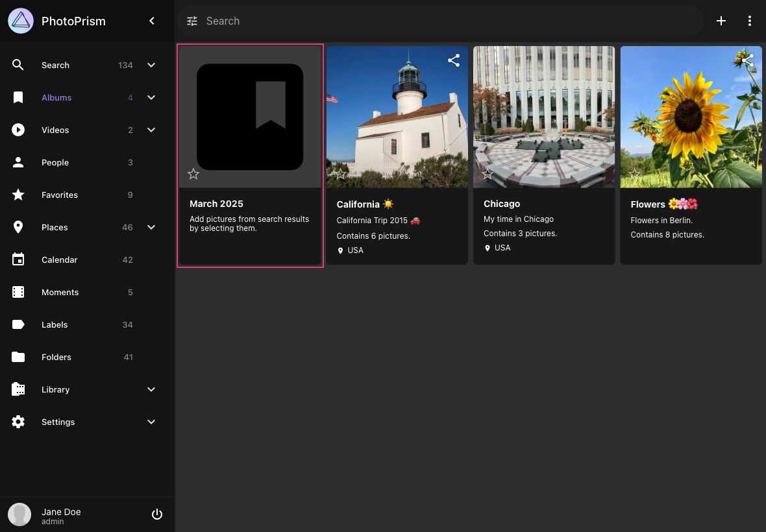Click the PhotoPrism logo

pos(20,21)
